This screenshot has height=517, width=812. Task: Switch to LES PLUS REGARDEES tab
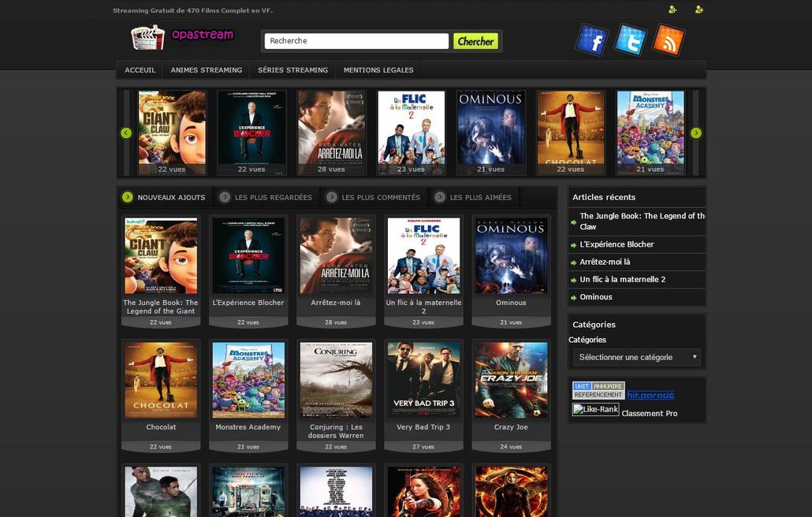click(x=266, y=197)
